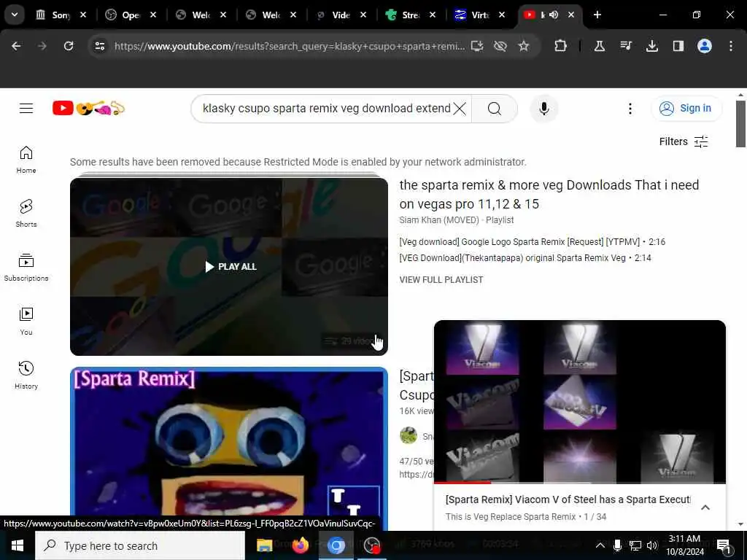
Task: Click the taskbar volume icon
Action: [652, 545]
